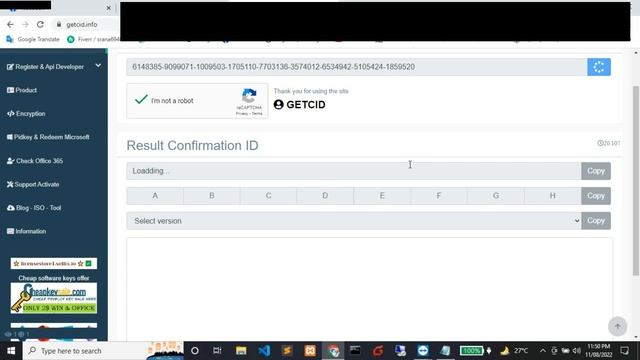
Task: Open the Windows Start menu
Action: point(11,351)
